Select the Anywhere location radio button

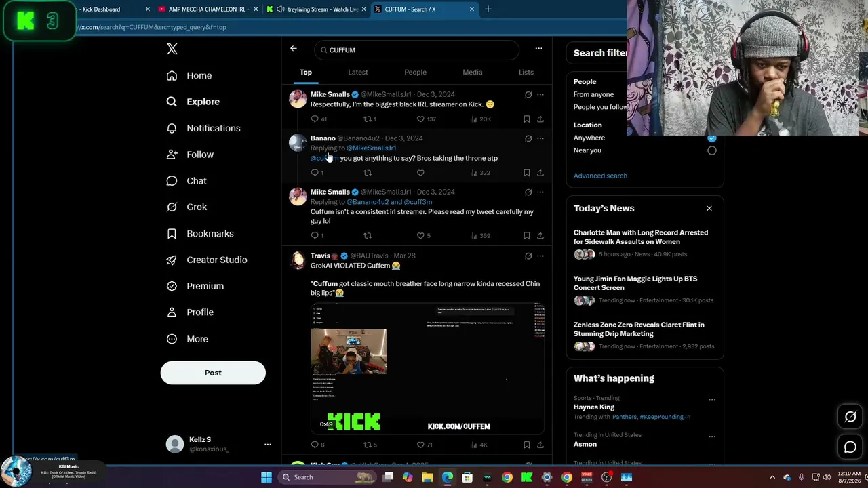pyautogui.click(x=712, y=138)
